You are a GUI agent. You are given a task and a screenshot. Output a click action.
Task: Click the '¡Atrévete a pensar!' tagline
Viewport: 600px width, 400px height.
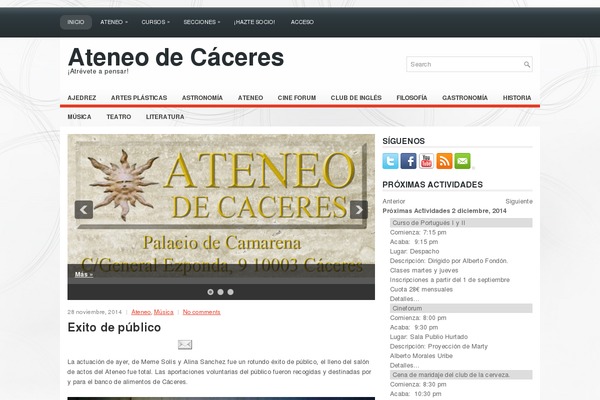(98, 72)
